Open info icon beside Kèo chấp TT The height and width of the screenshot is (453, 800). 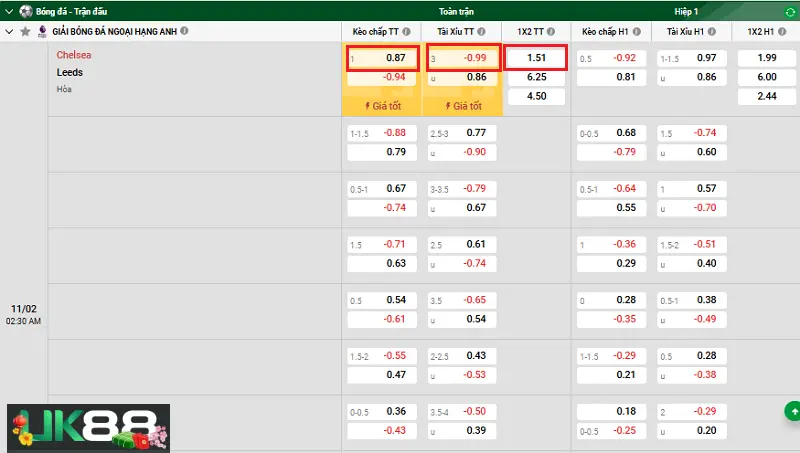coord(403,32)
